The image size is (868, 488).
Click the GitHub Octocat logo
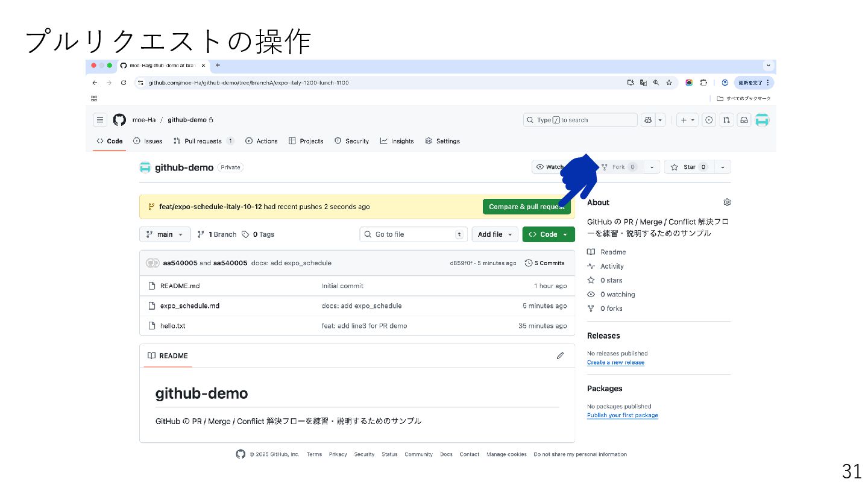[119, 120]
